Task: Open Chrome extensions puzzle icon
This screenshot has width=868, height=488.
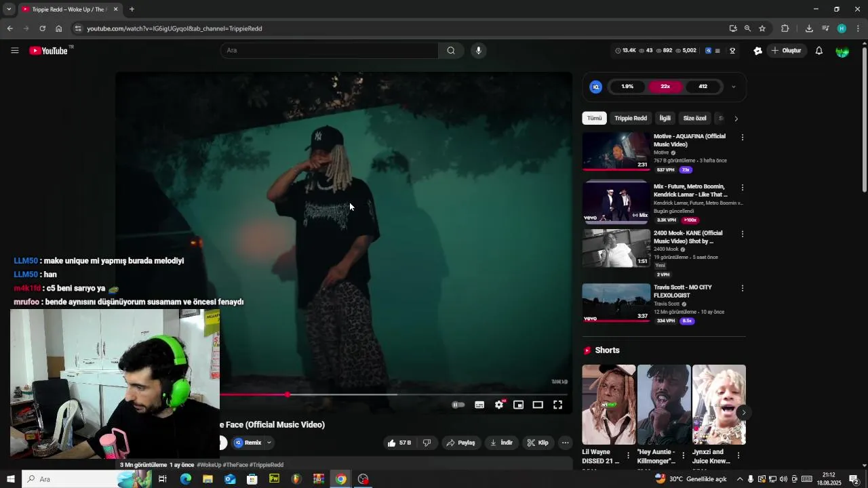Action: click(x=785, y=28)
